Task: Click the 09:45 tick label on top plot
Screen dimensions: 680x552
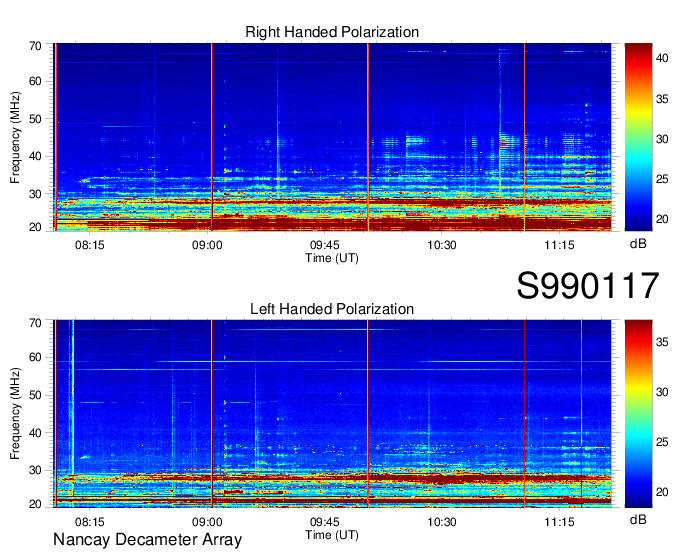Action: pyautogui.click(x=325, y=245)
